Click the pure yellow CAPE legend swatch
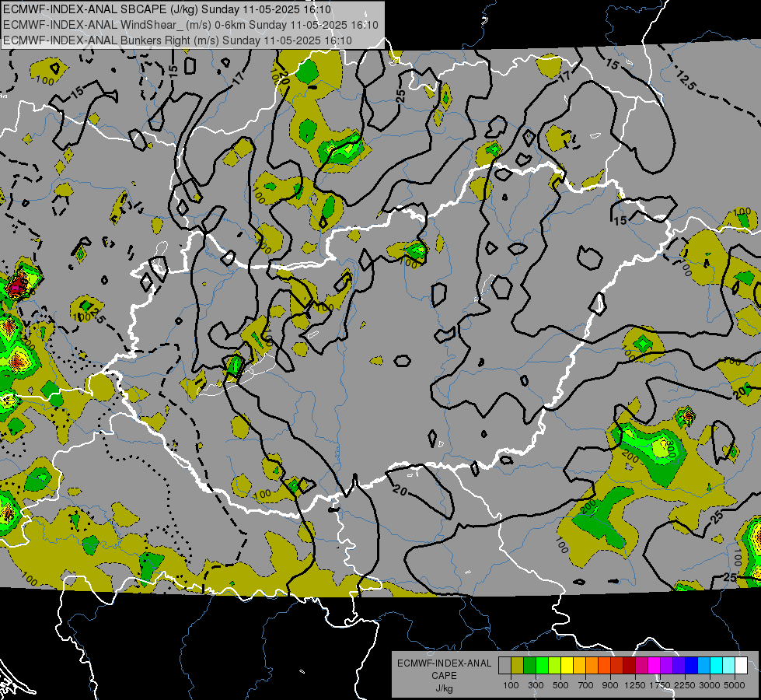This screenshot has height=700, width=761. [x=567, y=666]
